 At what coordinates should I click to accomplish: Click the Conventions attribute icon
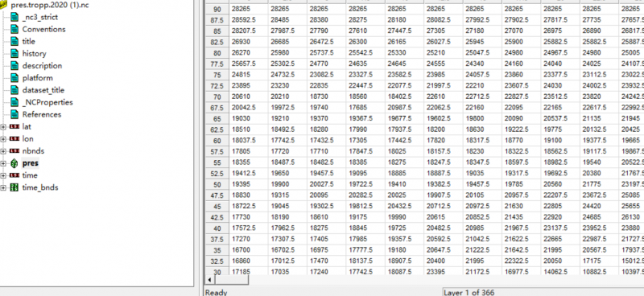pos(14,29)
